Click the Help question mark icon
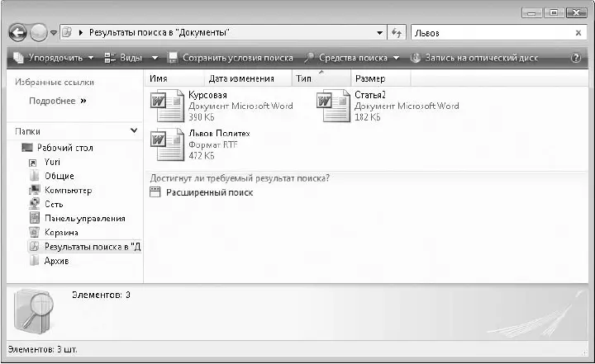The height and width of the screenshot is (364, 595). click(x=575, y=58)
